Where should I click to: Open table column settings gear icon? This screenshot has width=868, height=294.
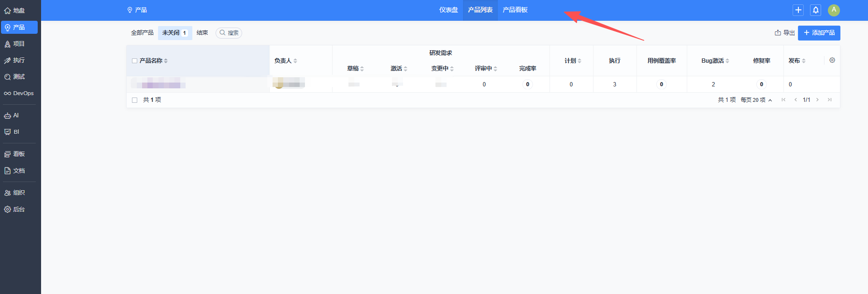coord(832,60)
